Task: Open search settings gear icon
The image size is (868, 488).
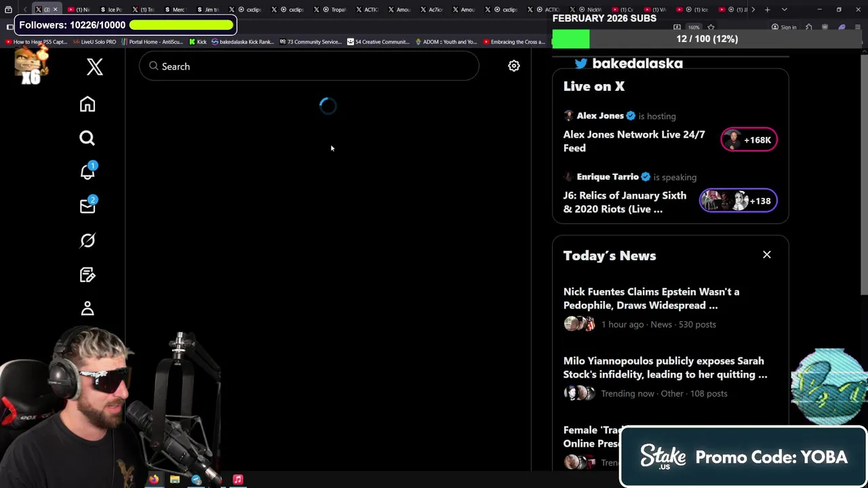Action: (514, 66)
